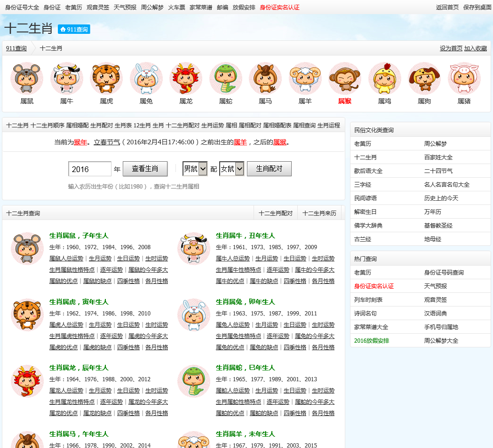Click the 911查询 breadcrumb link
This screenshot has width=493, height=448.
16,48
